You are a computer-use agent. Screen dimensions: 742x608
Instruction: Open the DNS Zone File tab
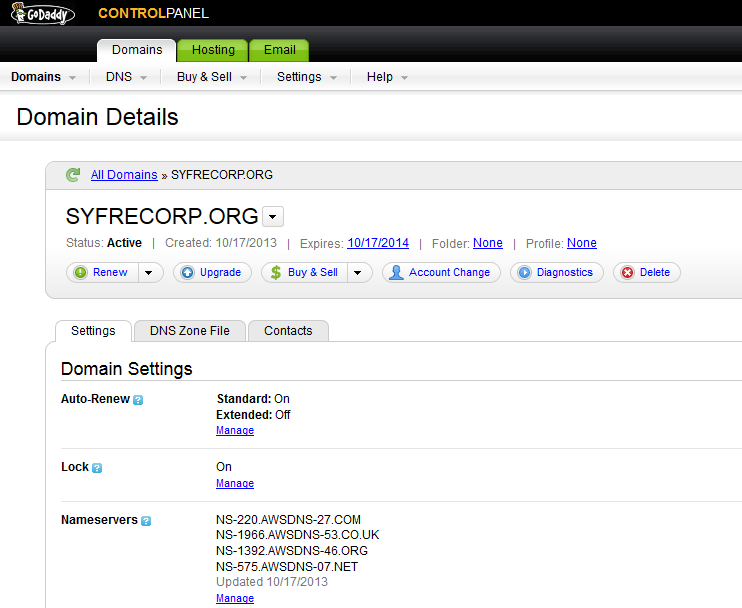pos(190,331)
